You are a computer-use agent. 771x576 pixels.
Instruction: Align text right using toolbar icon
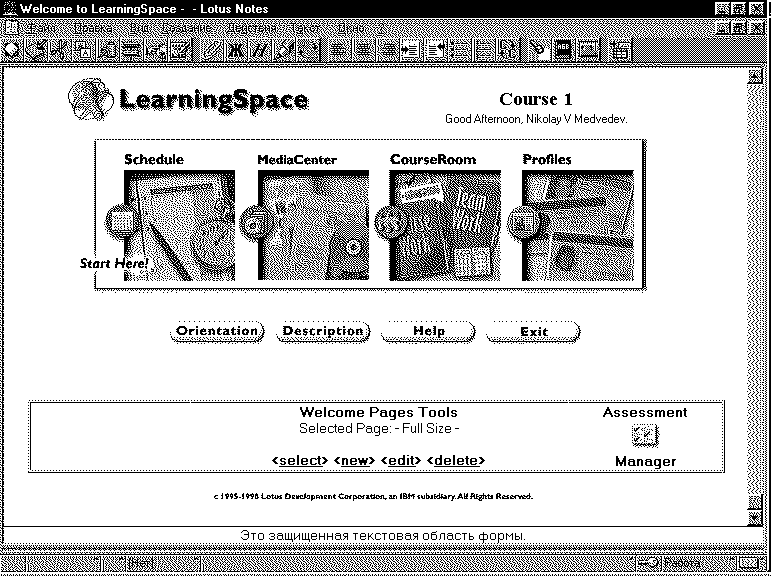point(387,51)
